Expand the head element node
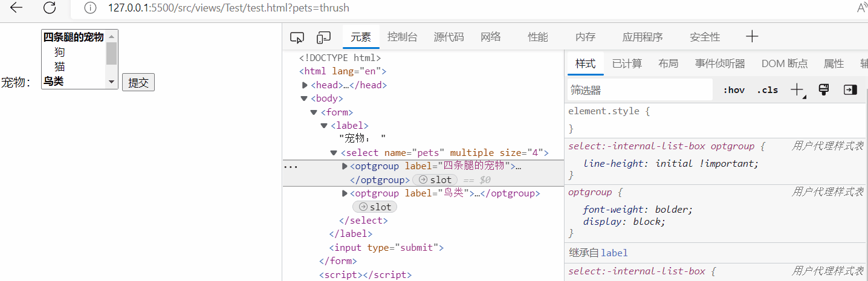This screenshot has height=281, width=868. (x=305, y=85)
